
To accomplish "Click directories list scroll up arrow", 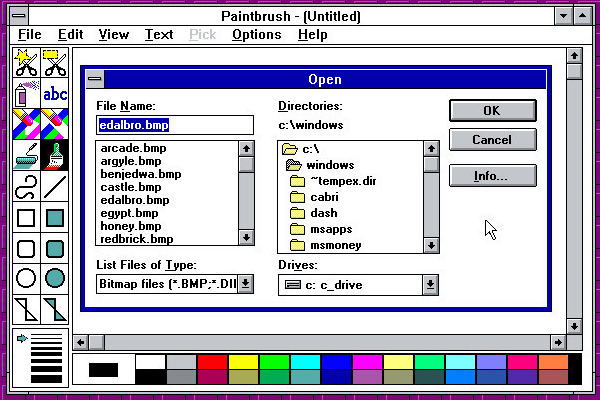I will (431, 149).
